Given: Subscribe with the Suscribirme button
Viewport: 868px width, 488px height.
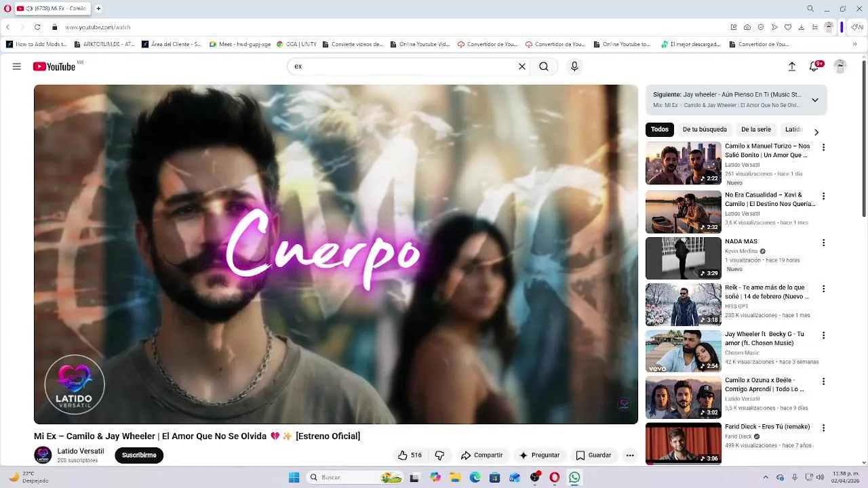Looking at the screenshot, I should (x=139, y=455).
